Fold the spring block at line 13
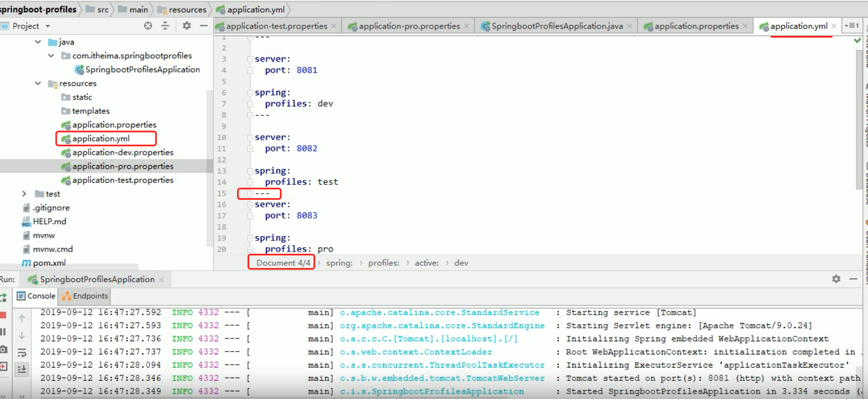Viewport: 868px width, 399px height. pos(250,171)
